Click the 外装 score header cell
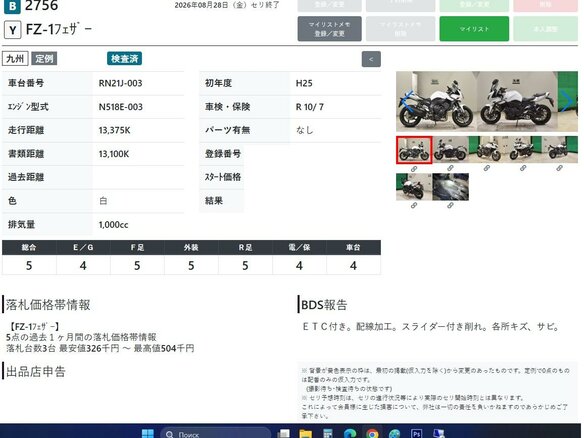The image size is (584, 438). tap(191, 247)
